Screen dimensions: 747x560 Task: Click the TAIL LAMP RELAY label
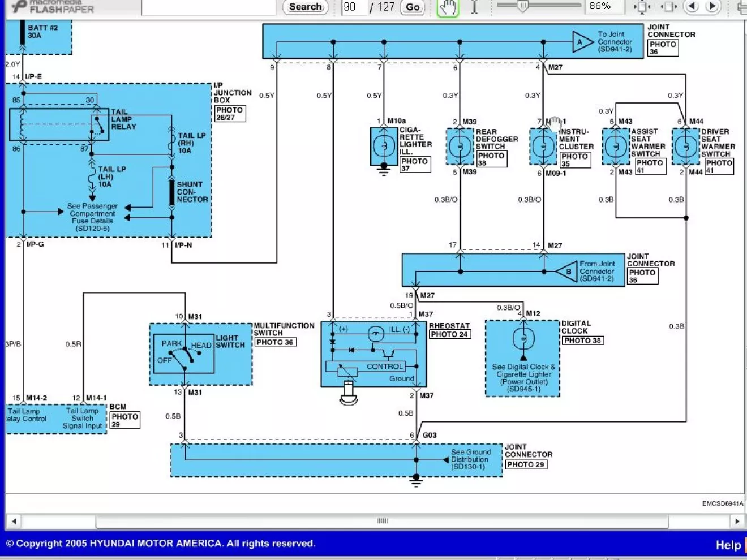(x=123, y=119)
